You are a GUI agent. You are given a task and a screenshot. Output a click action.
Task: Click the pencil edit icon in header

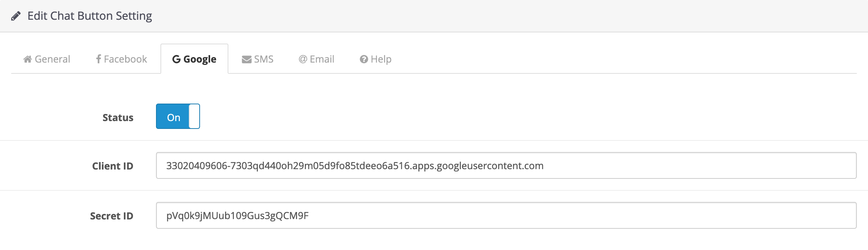(x=16, y=16)
